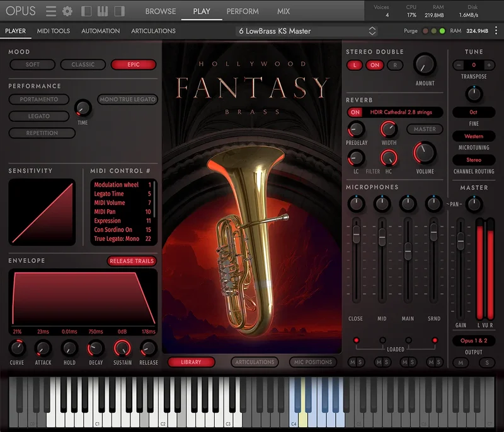Turn off the Reverb ON switch
Screen dimensions: 504x432
pos(355,112)
